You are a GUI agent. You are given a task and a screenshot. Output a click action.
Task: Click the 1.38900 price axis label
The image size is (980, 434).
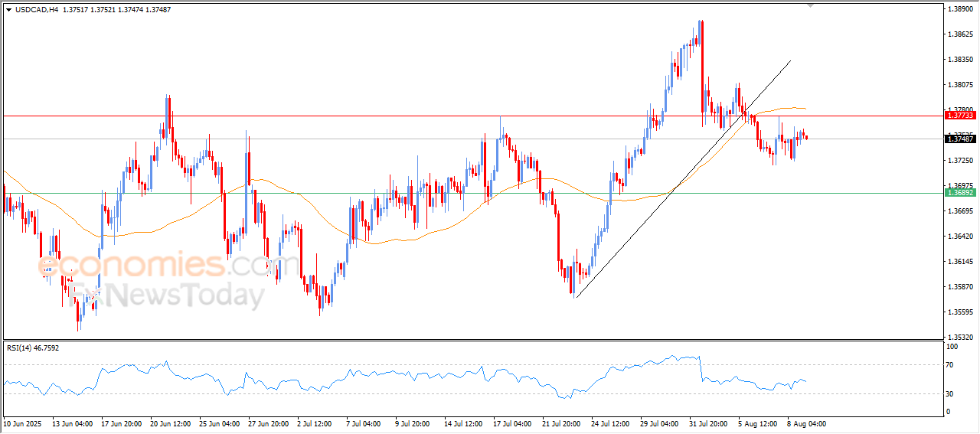click(x=961, y=9)
